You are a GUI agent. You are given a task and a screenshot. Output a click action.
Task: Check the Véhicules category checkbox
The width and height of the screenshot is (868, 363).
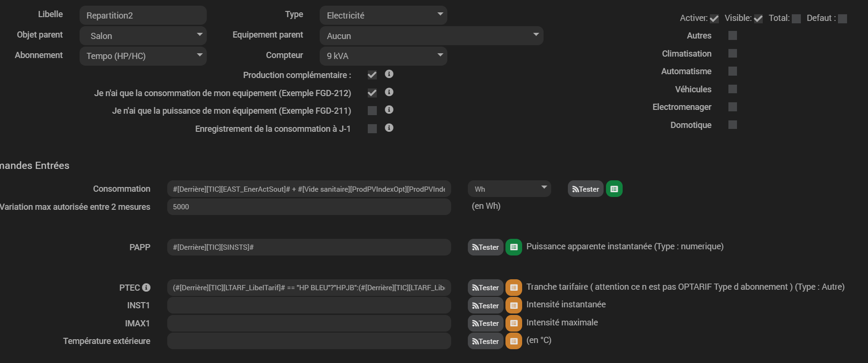tap(733, 89)
